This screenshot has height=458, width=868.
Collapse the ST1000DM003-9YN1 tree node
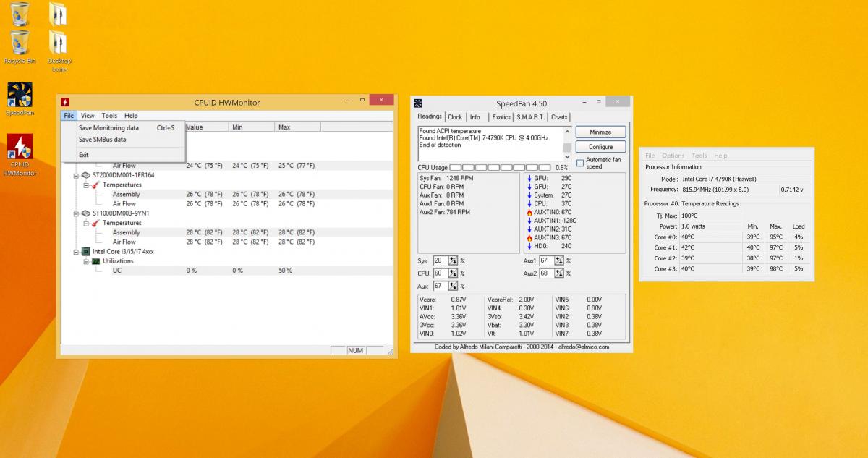pyautogui.click(x=76, y=213)
